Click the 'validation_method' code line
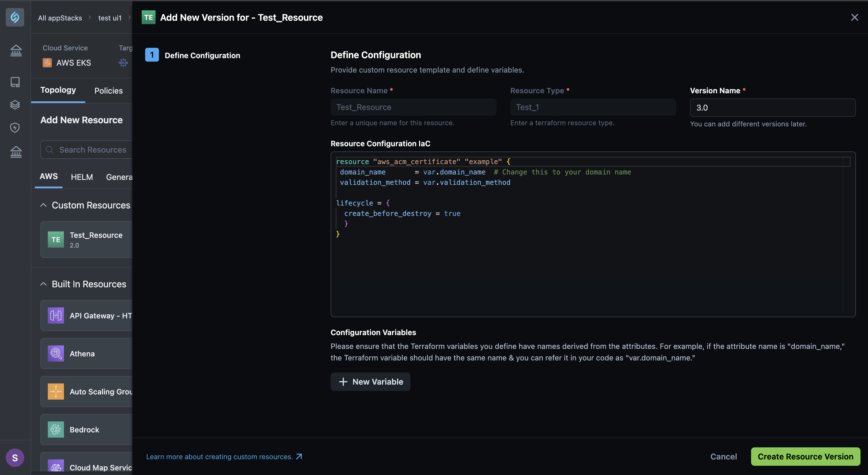Viewport: 868px width, 475px height. click(425, 182)
